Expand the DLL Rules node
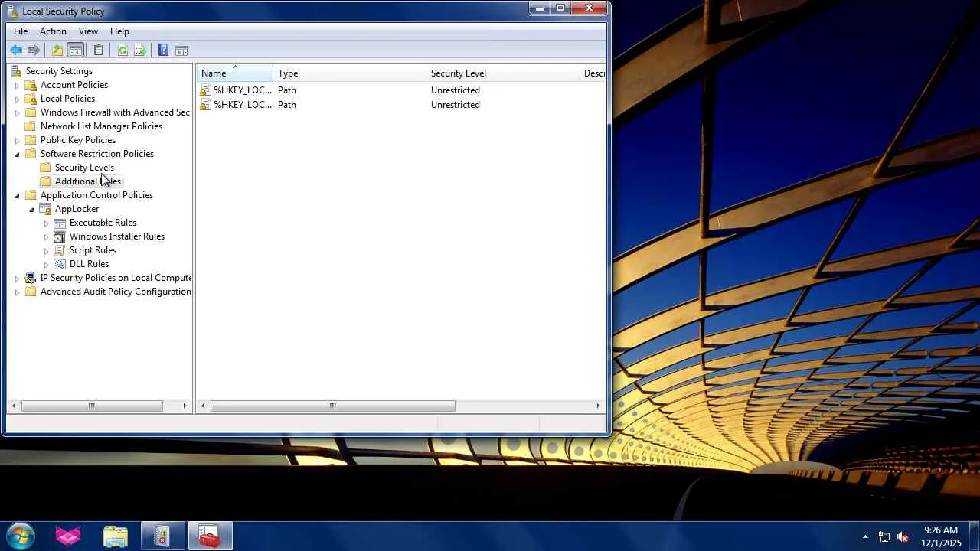The height and width of the screenshot is (551, 980). [x=46, y=265]
